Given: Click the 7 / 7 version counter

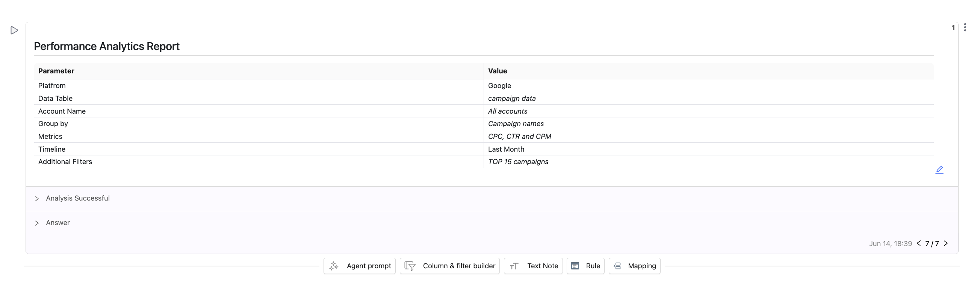Looking at the screenshot, I should coord(932,244).
